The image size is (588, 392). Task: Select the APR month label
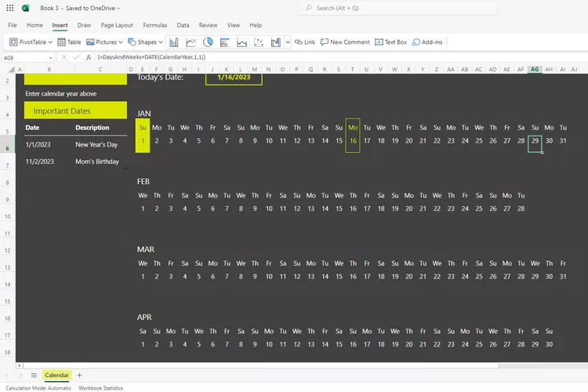[144, 318]
